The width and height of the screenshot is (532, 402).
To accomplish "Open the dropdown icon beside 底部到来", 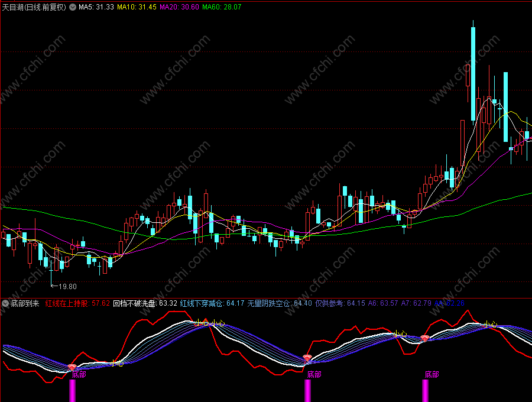I will 5,303.
